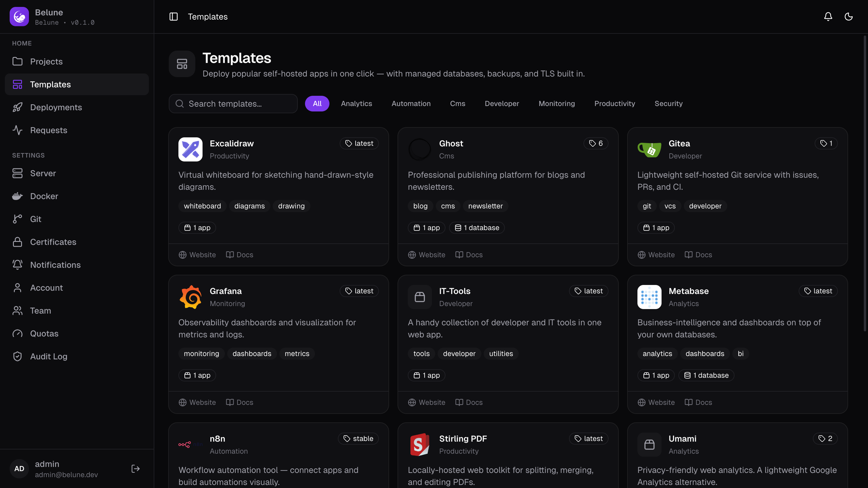Viewport: 868px width, 488px height.
Task: Log out using the sign-out icon
Action: tap(135, 469)
